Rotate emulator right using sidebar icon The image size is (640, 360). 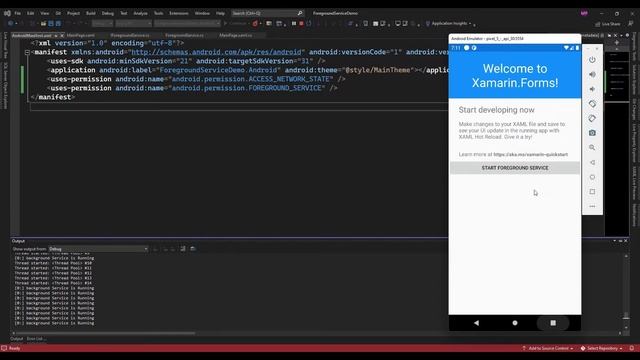(x=592, y=118)
